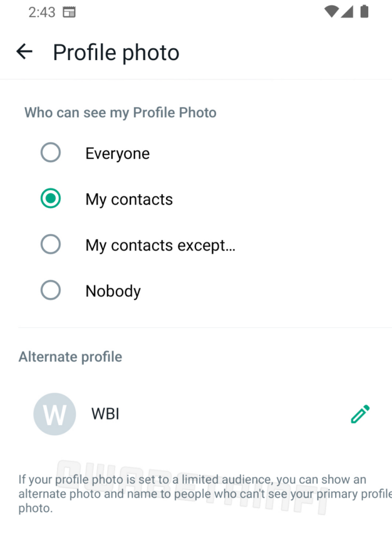
Task: Select the My contacts except radio button
Action: tap(50, 244)
